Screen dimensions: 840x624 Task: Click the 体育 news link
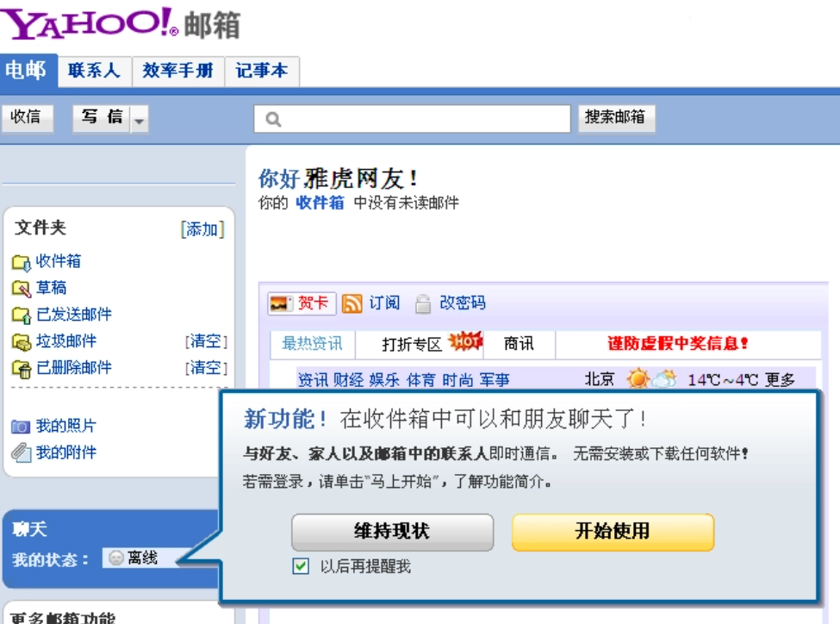(420, 380)
